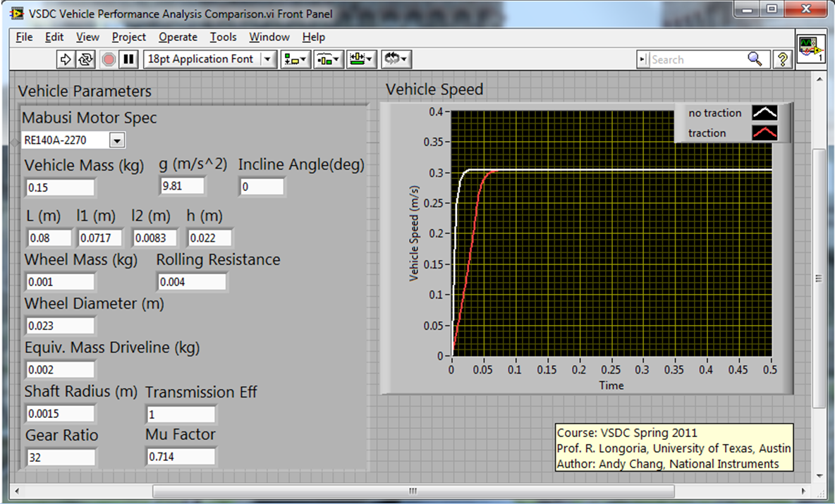The height and width of the screenshot is (504, 835).
Task: Click the context help question mark
Action: click(x=781, y=59)
